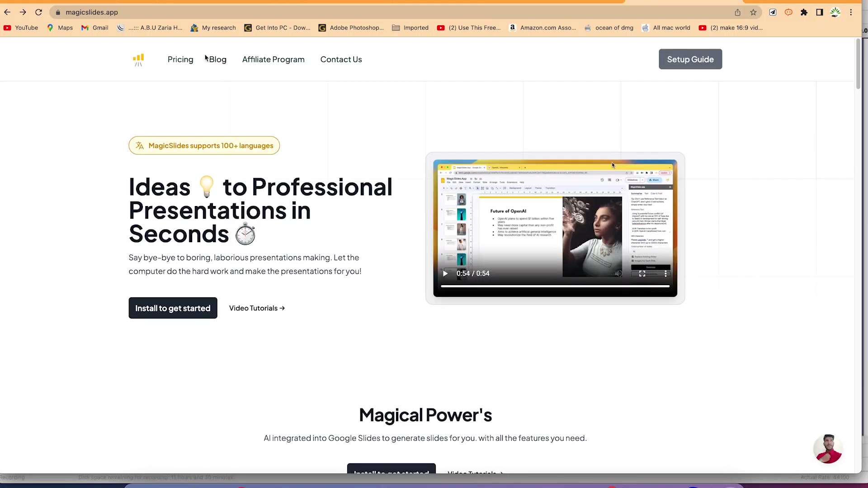Open the Extensions puzzle icon
This screenshot has height=488, width=868.
click(x=804, y=12)
